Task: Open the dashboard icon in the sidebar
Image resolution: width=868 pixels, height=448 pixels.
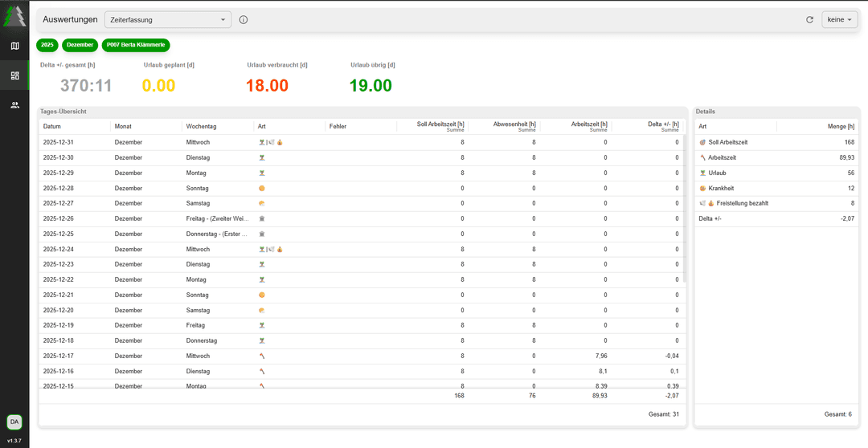Action: (14, 75)
